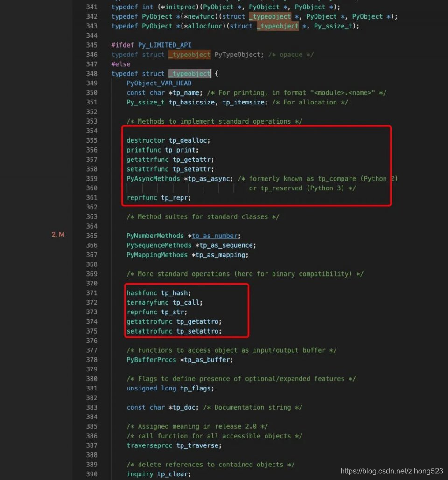The width and height of the screenshot is (448, 480).
Task: Click the "delete references to contained objects" comment
Action: [210, 465]
